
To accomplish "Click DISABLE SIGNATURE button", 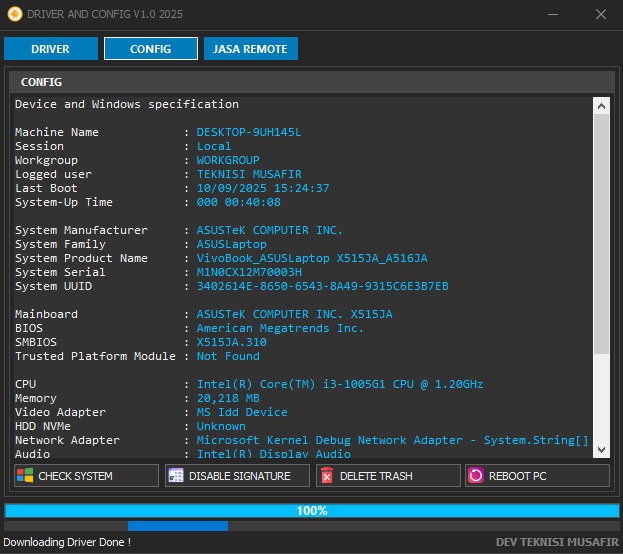I will [x=237, y=475].
